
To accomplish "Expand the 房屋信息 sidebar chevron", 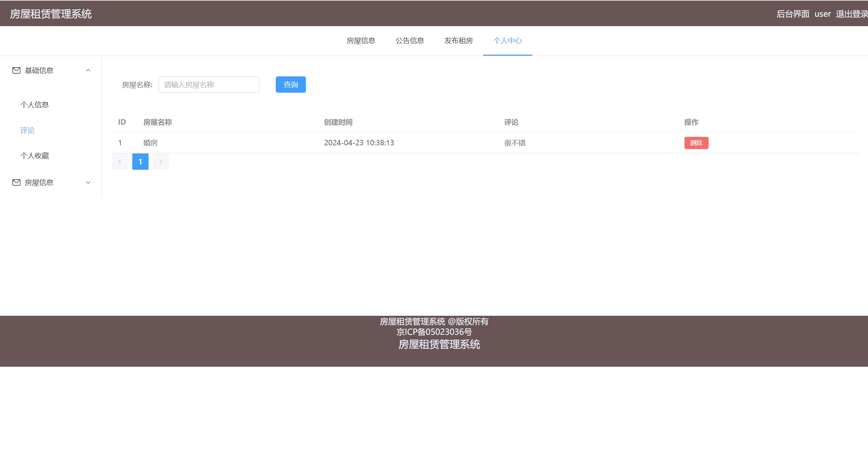I will click(x=88, y=183).
